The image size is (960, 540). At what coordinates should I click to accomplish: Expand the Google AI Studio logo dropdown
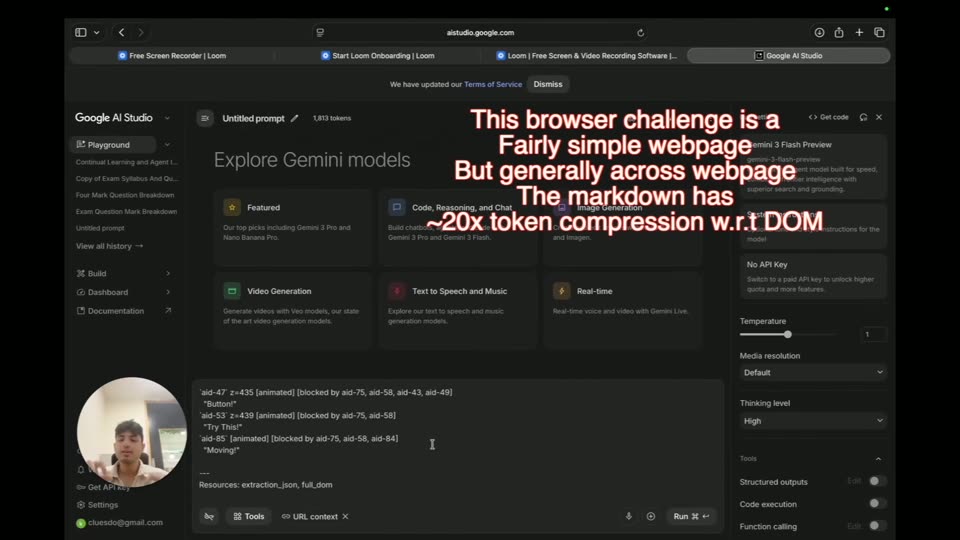pos(167,118)
